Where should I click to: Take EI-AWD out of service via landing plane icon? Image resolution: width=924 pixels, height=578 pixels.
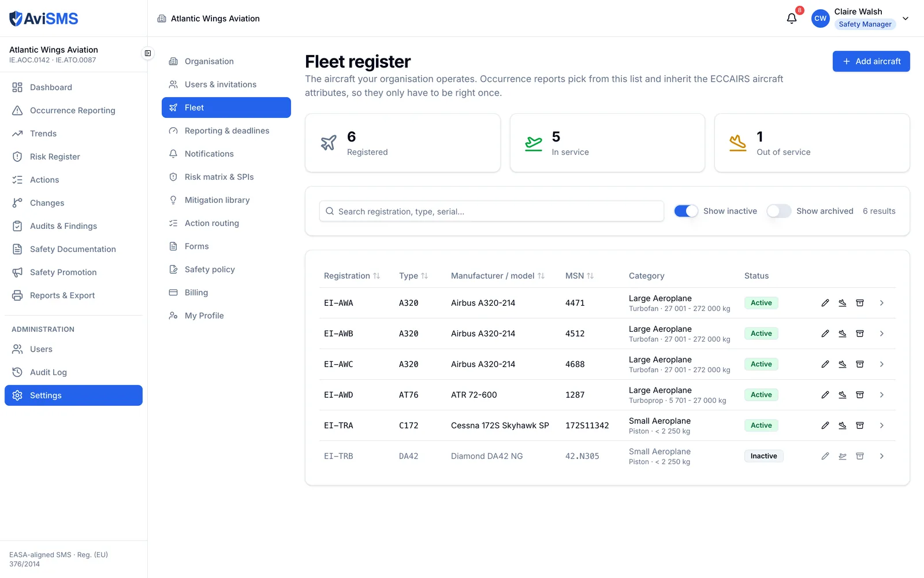[x=843, y=395]
